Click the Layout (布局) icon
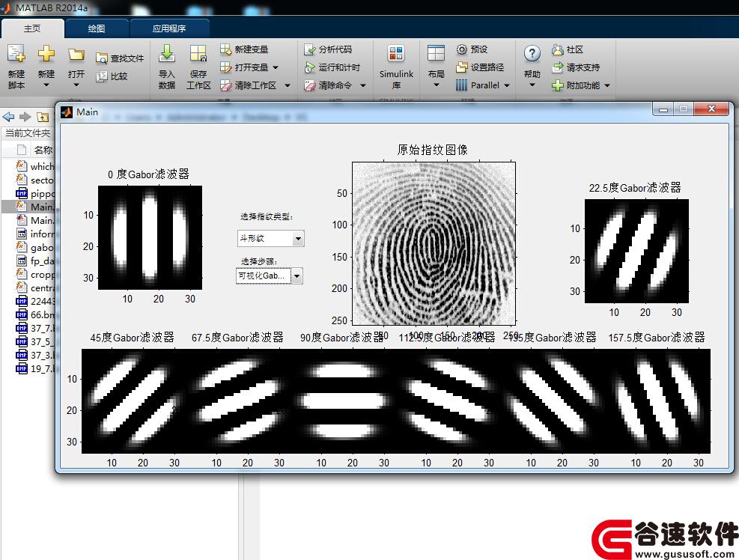 pyautogui.click(x=436, y=53)
